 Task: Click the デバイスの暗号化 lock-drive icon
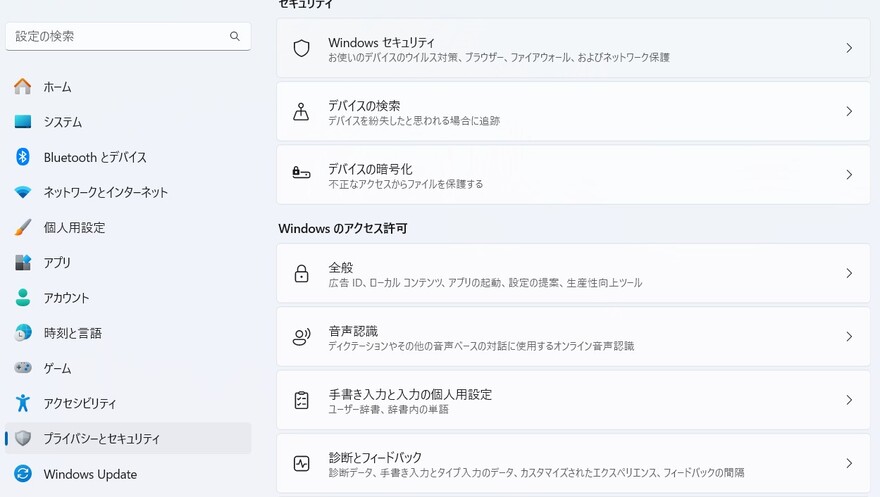tap(301, 173)
